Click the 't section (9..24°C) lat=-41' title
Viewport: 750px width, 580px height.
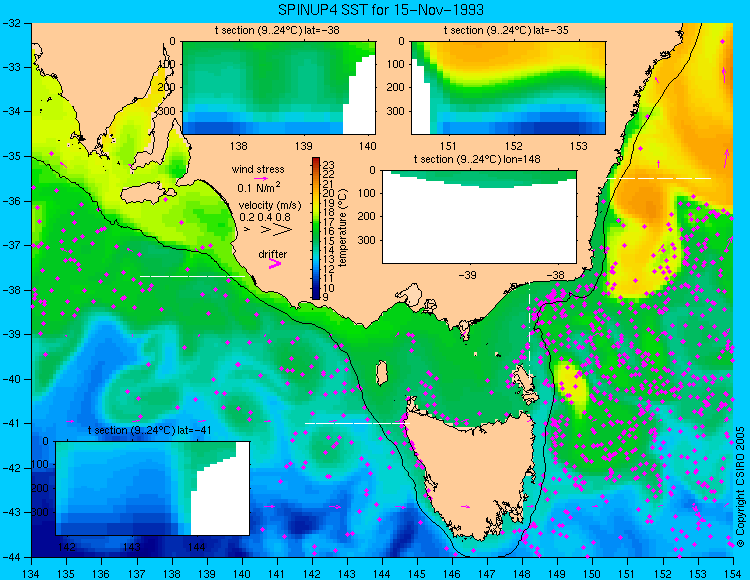[150, 430]
